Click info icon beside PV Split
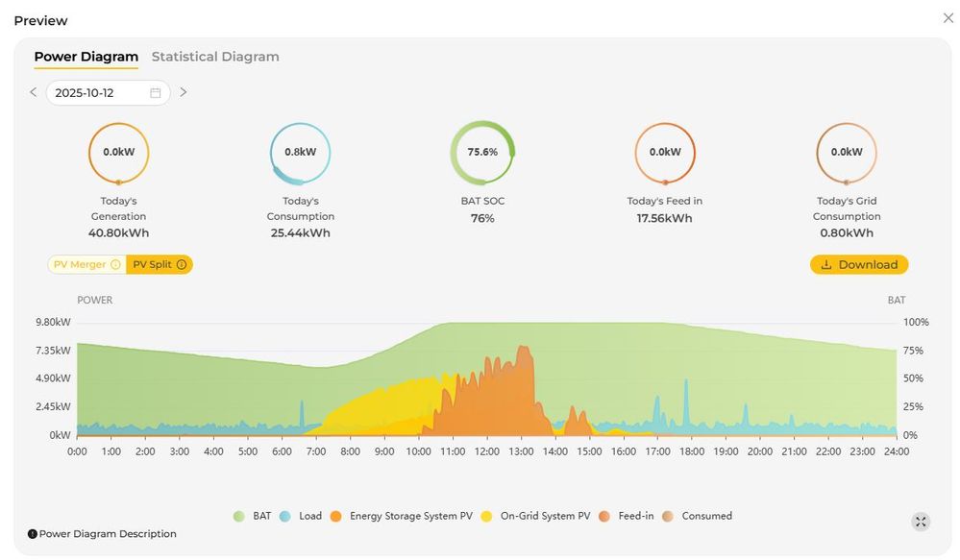960x560 pixels. coord(182,264)
